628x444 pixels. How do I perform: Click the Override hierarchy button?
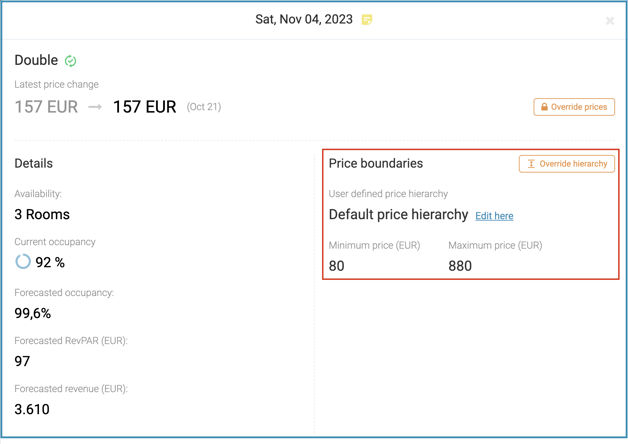(567, 164)
